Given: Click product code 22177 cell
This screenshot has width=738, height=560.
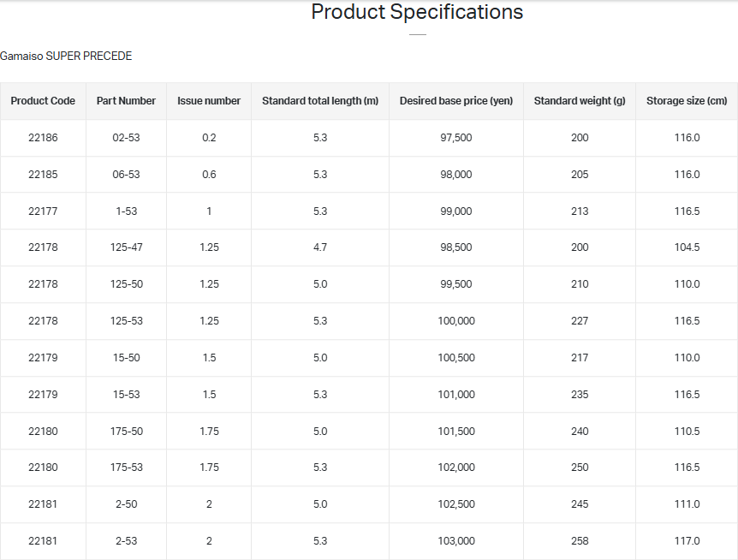Looking at the screenshot, I should click(x=43, y=211).
